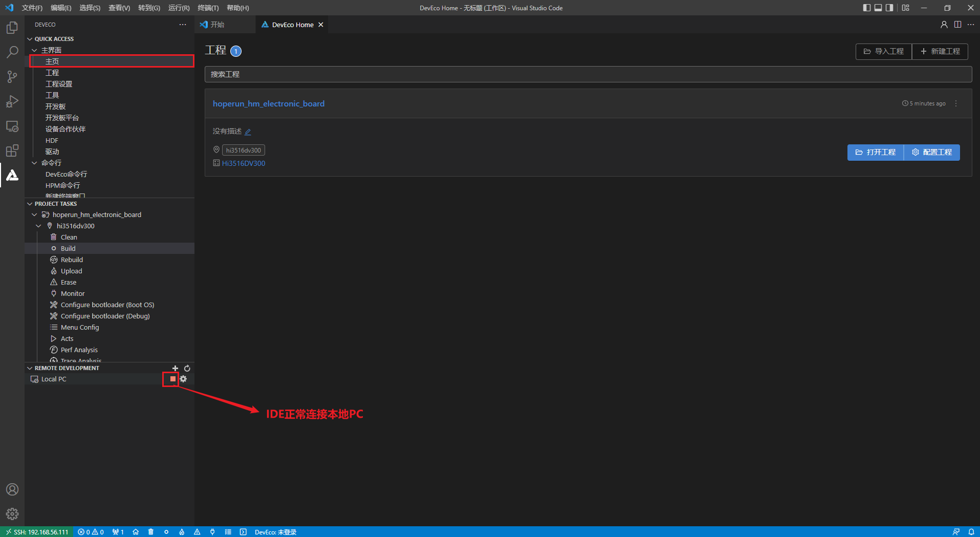This screenshot has height=537, width=980.
Task: Open Extensions view in activity bar
Action: [x=12, y=151]
